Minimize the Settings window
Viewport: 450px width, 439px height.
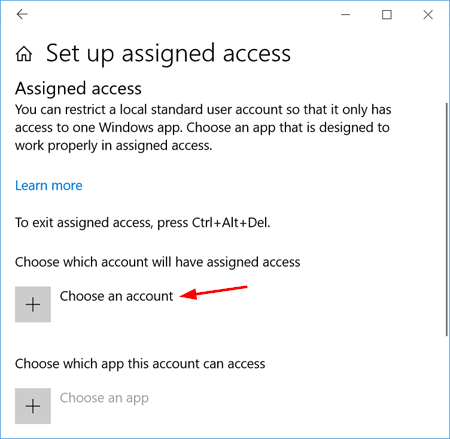(346, 15)
